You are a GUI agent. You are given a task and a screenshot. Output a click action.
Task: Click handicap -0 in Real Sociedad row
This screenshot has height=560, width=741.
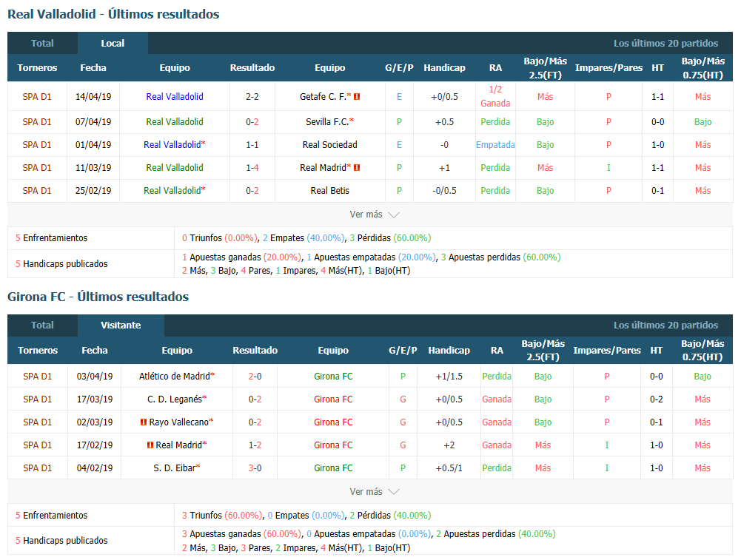pos(444,144)
